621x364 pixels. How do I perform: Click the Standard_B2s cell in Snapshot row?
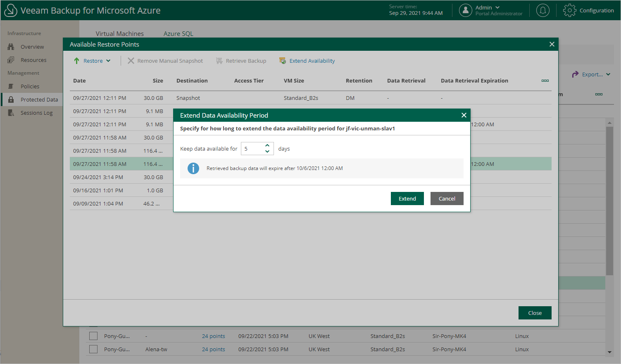(x=301, y=98)
